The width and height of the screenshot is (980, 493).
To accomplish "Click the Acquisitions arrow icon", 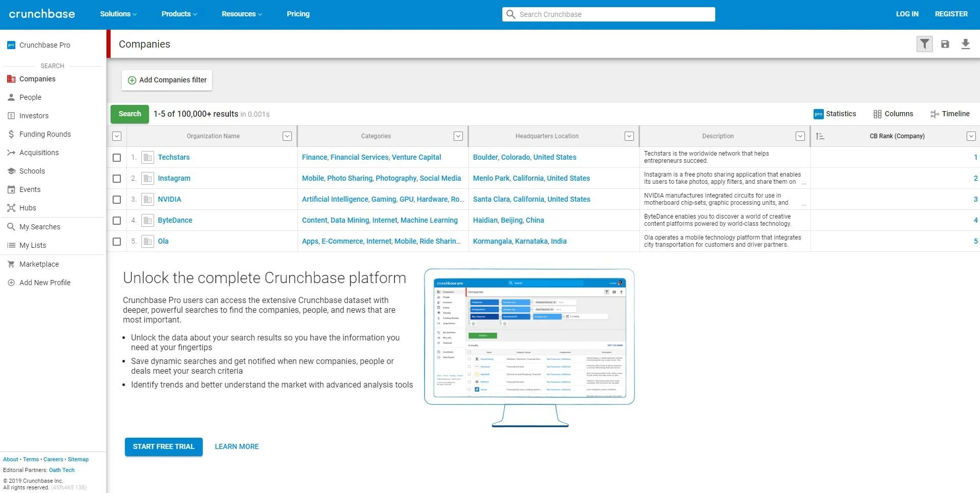I will tap(11, 153).
